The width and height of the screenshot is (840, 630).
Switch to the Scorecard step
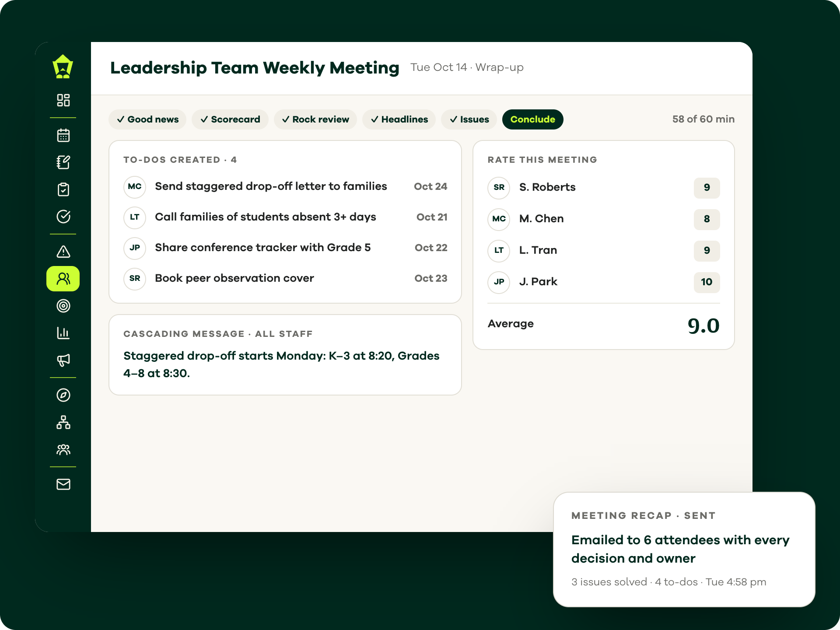230,119
